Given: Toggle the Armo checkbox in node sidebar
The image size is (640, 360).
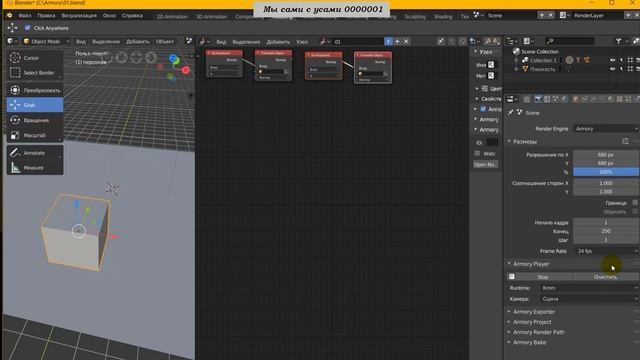Looking at the screenshot, I should click(x=483, y=109).
